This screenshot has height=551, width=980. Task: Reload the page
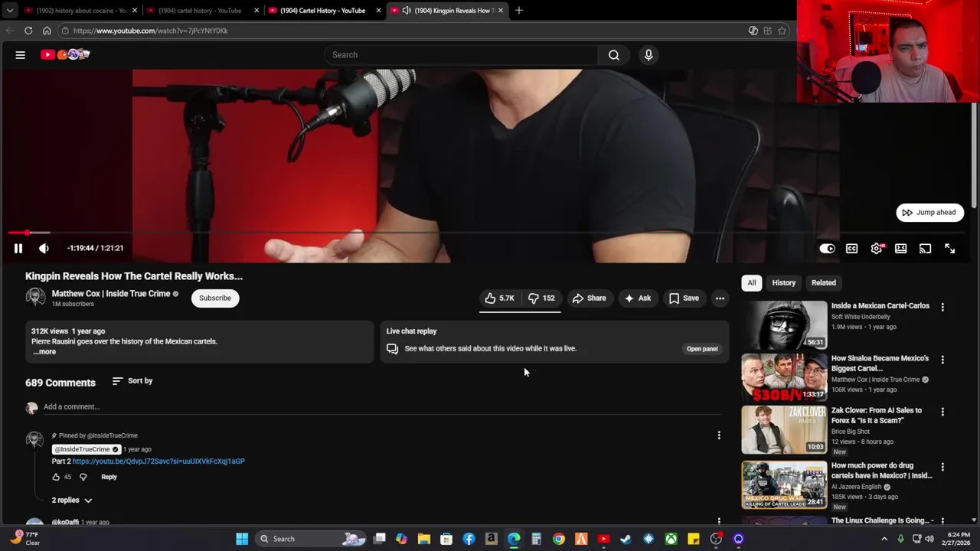[28, 31]
